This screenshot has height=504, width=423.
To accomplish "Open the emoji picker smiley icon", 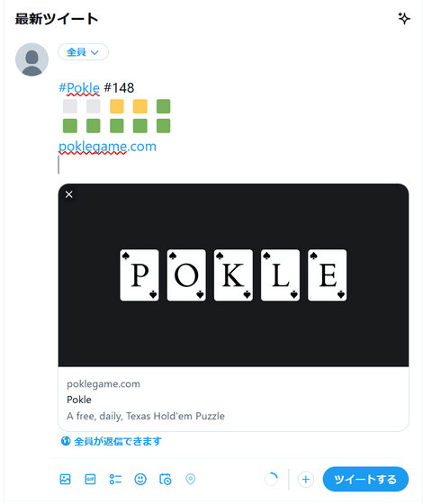I will [140, 479].
